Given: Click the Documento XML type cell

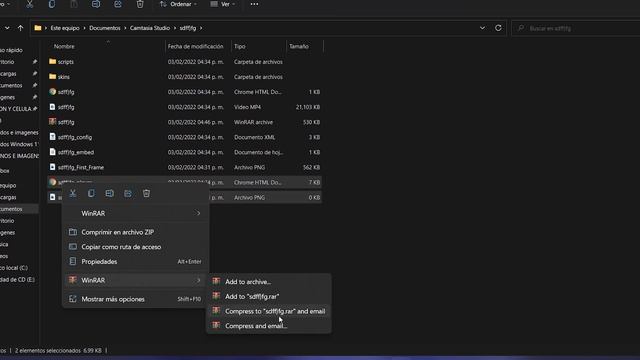Looking at the screenshot, I should 254,138.
